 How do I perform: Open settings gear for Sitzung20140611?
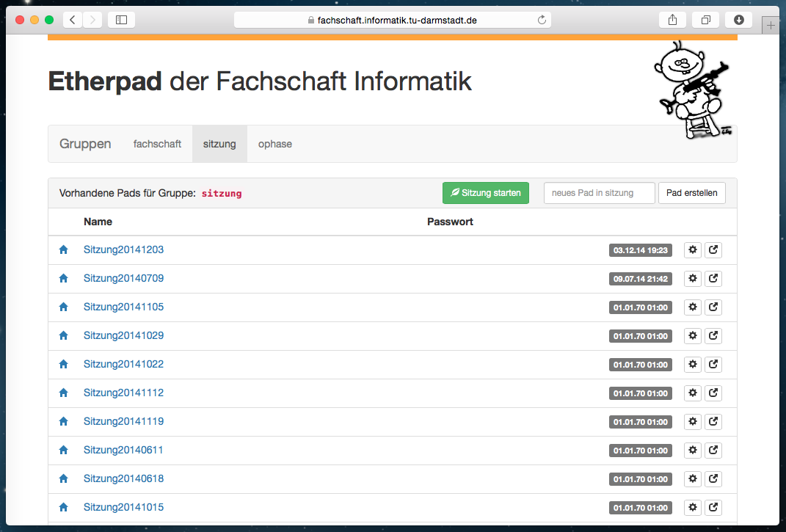(x=693, y=450)
